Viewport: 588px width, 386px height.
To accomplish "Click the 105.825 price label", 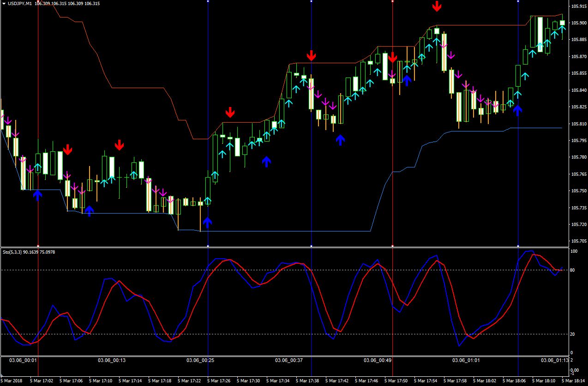I will pos(579,107).
